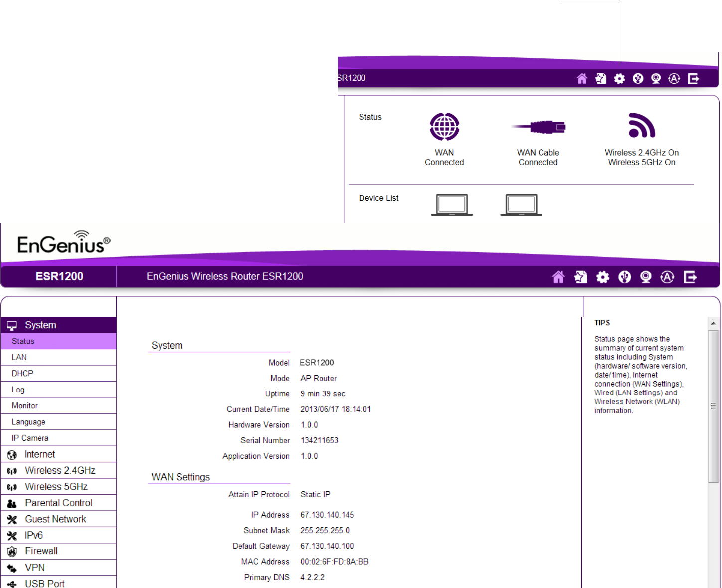Open the Language sidebar page
Image resolution: width=722 pixels, height=588 pixels.
(x=58, y=422)
